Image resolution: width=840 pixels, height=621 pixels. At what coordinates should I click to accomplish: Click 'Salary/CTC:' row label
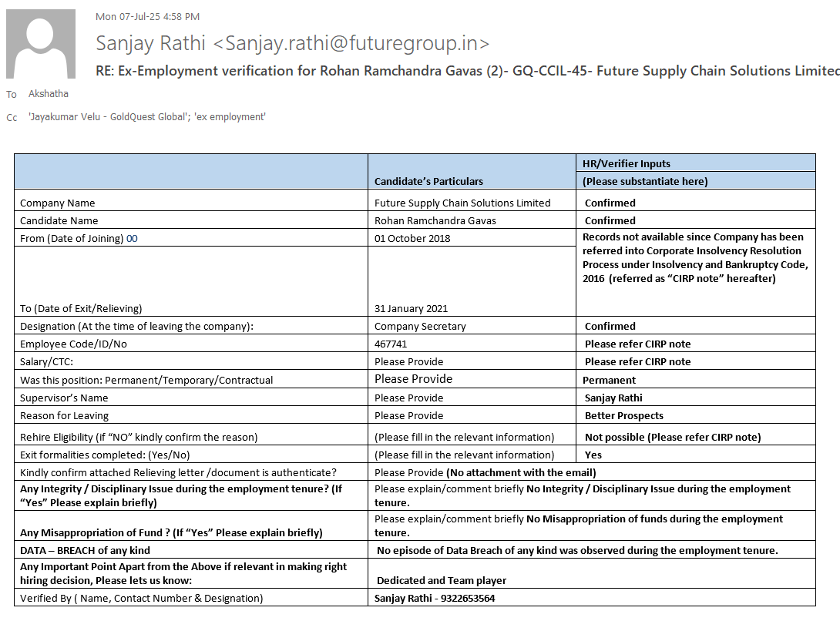click(x=46, y=361)
